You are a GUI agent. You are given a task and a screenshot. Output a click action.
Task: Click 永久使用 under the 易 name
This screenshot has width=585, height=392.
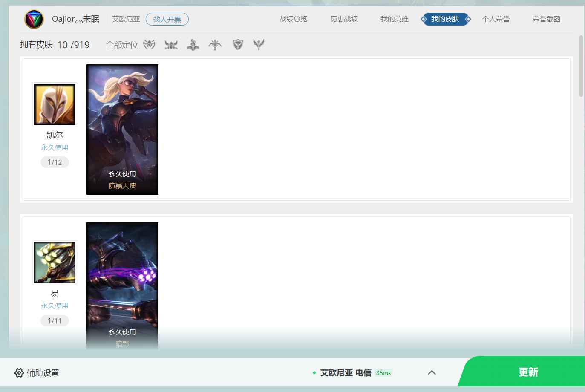click(x=55, y=306)
